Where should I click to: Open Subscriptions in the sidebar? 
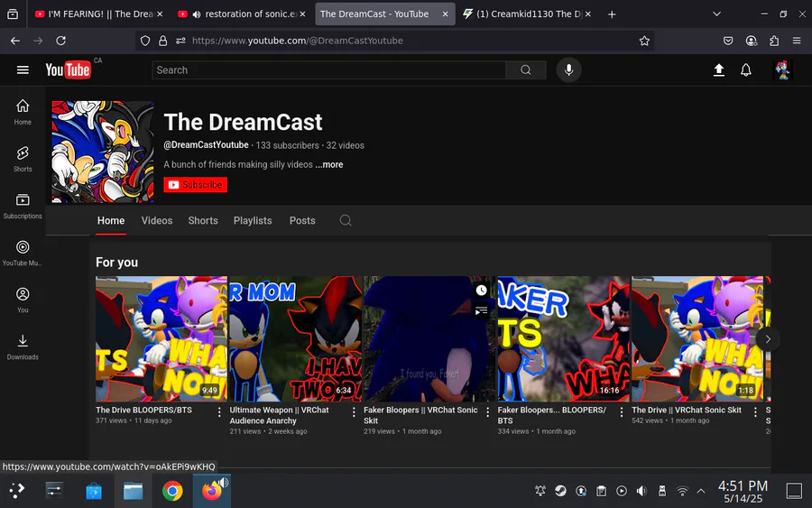click(x=23, y=206)
